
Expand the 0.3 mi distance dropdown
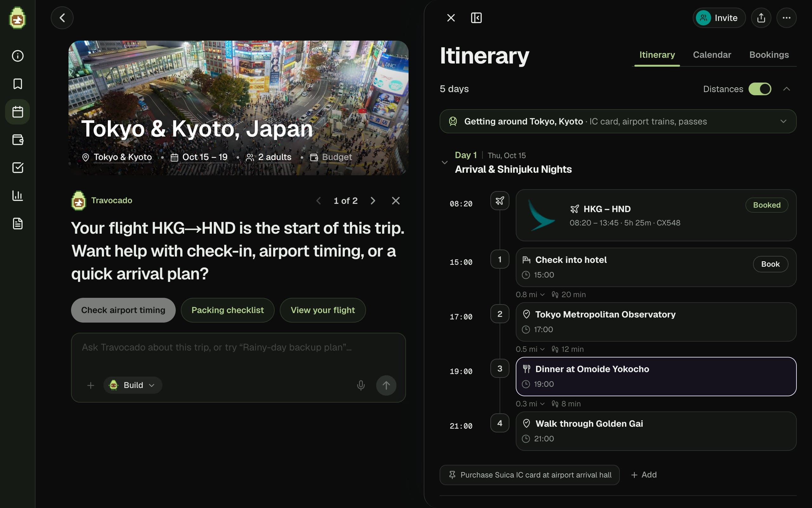pos(530,404)
